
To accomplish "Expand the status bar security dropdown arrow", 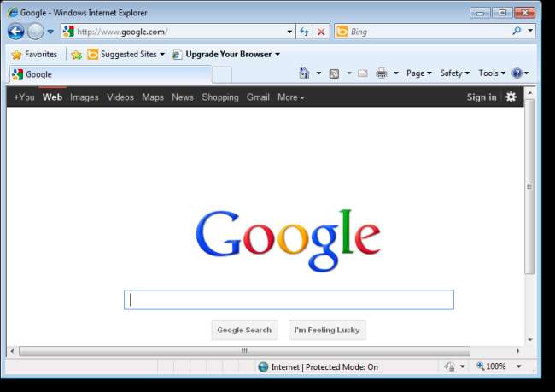I will click(x=463, y=366).
